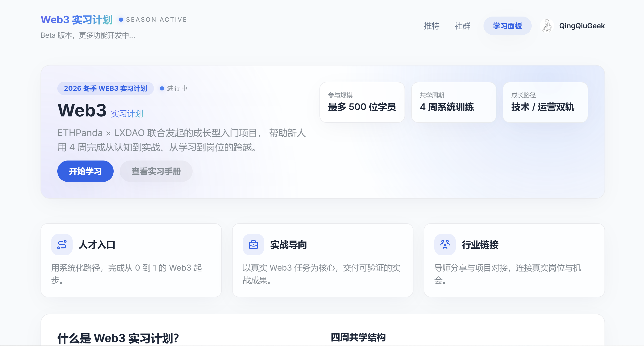Open 查看实习手册 handbook button
Viewport: 644px width, 346px height.
pyautogui.click(x=156, y=171)
